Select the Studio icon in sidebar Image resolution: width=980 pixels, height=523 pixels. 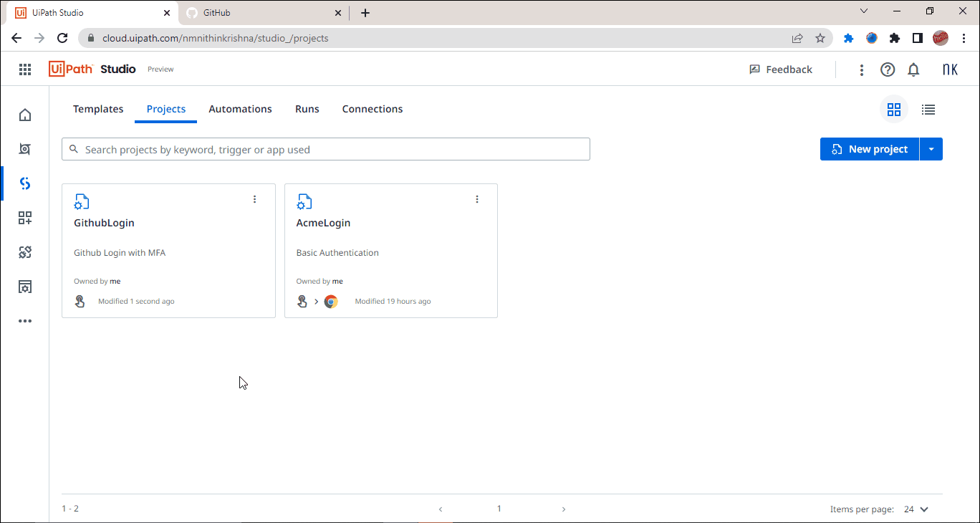[25, 183]
